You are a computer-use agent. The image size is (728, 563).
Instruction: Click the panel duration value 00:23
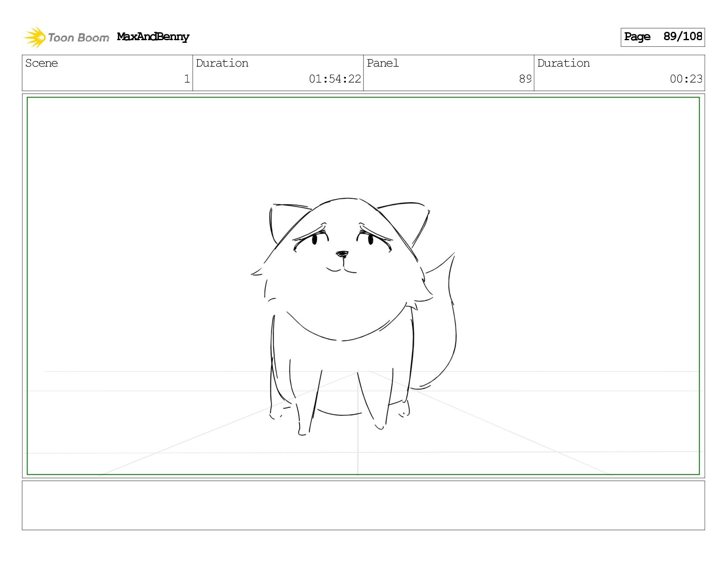(686, 79)
